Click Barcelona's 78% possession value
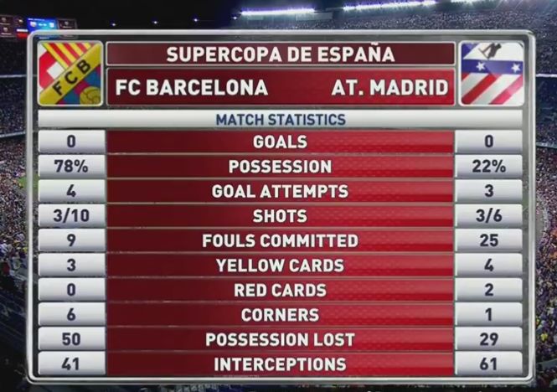The image size is (557, 392). (72, 167)
